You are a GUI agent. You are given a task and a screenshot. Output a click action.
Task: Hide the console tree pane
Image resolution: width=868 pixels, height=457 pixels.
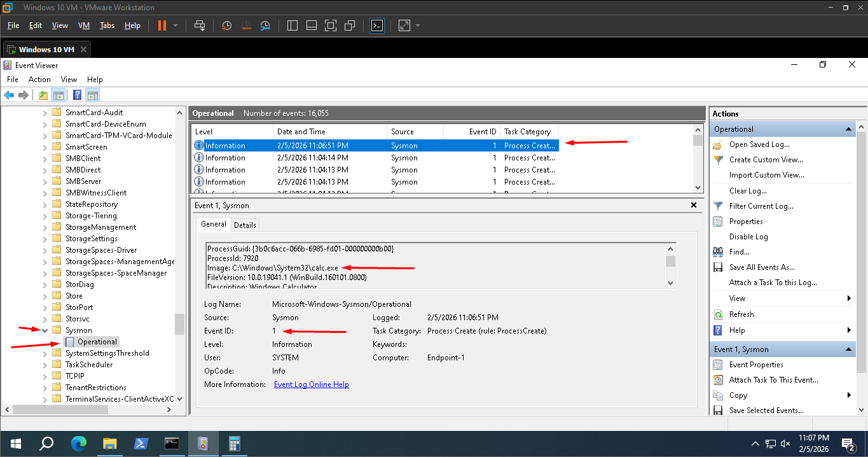tap(59, 94)
